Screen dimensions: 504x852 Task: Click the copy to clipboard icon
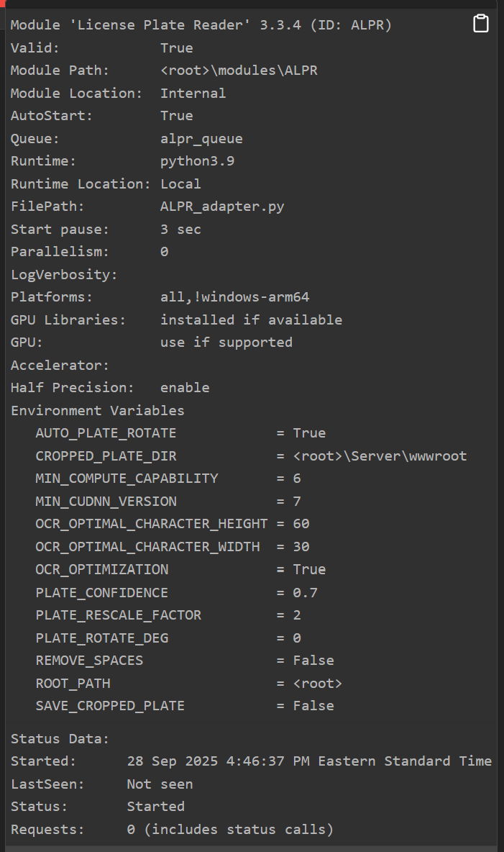(481, 24)
